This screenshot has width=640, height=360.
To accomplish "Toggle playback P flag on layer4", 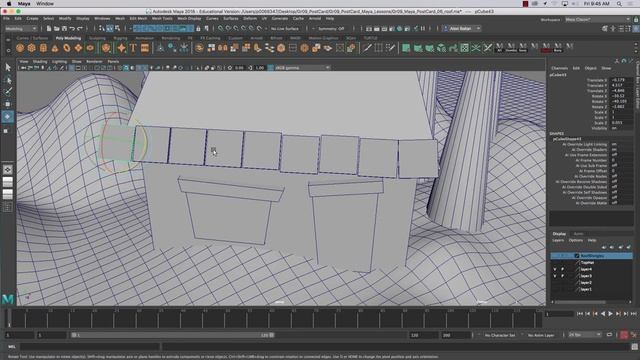I will (x=562, y=269).
